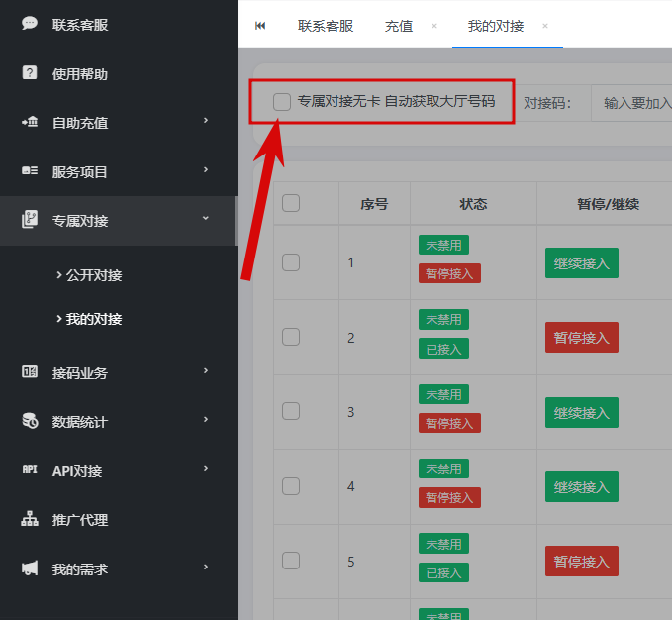672x620 pixels.
Task: Switch to the 充值 tab
Action: coord(399,26)
